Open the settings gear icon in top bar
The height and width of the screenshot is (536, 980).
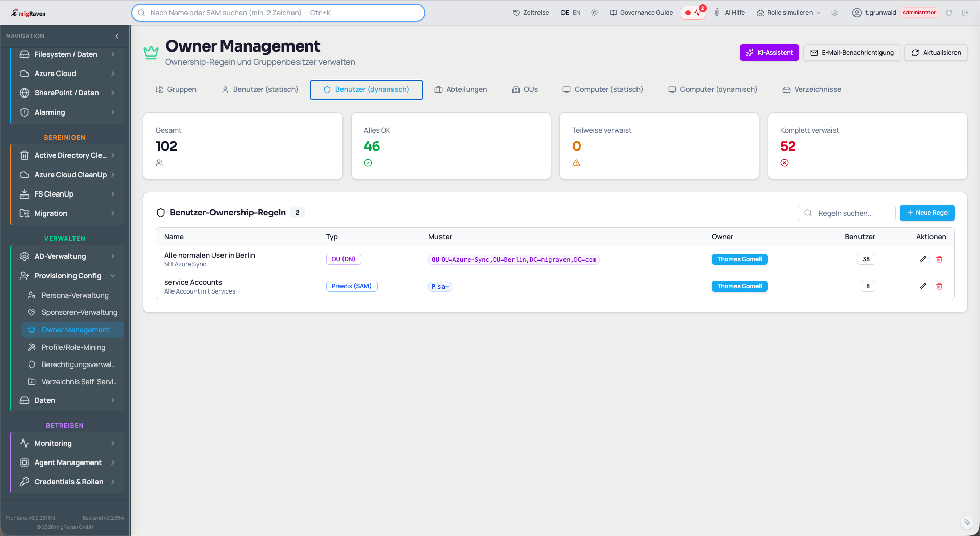[835, 13]
